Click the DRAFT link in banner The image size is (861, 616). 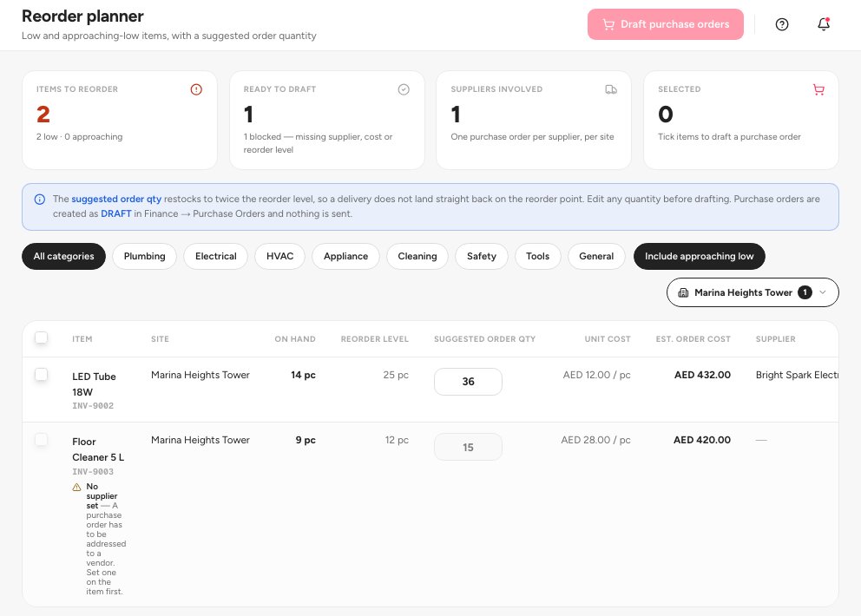(x=115, y=213)
